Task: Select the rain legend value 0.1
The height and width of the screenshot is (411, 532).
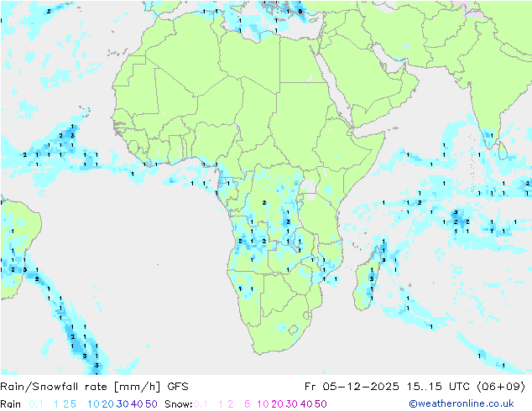Action: pos(36,404)
